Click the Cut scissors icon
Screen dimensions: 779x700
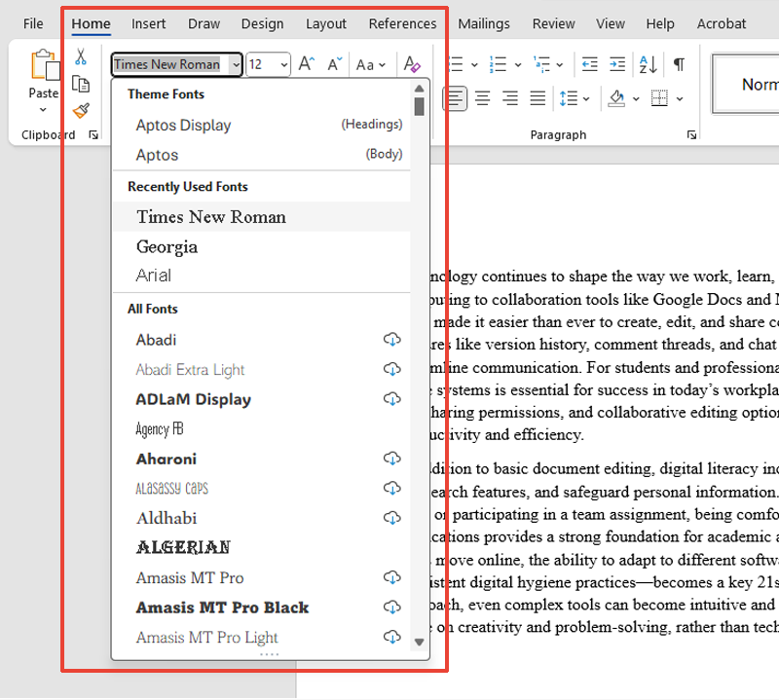81,55
